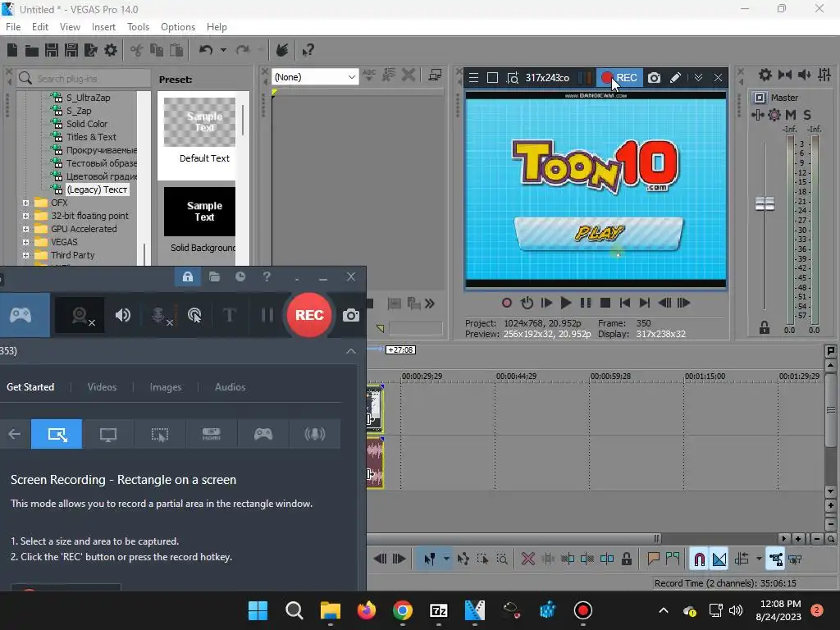Switch to Audios tab in Bandicam
840x630 pixels.
[x=230, y=387]
